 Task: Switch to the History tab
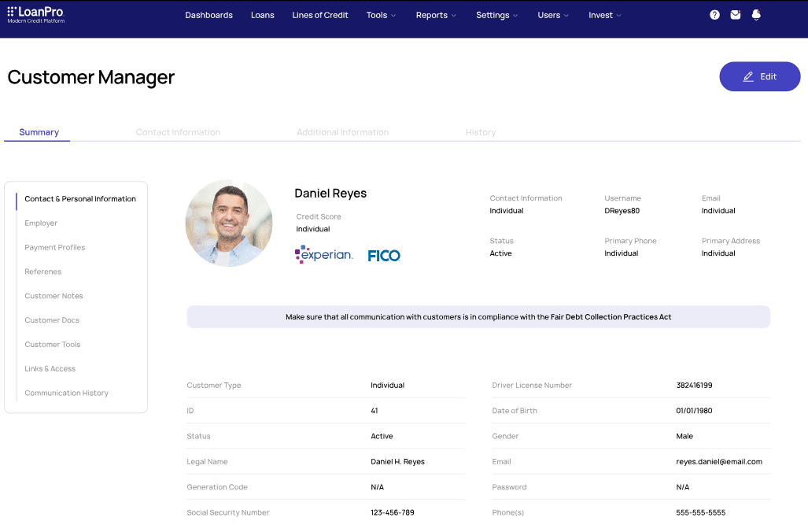[480, 131]
